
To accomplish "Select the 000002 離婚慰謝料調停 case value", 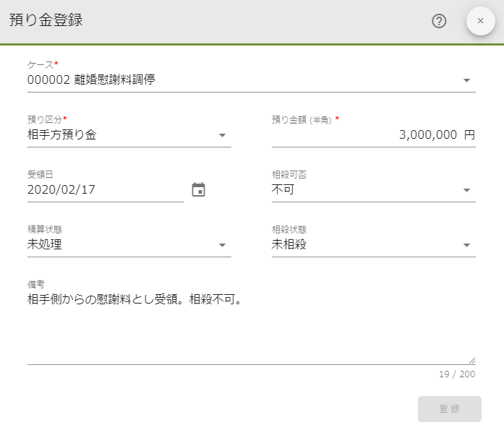I will (x=91, y=80).
